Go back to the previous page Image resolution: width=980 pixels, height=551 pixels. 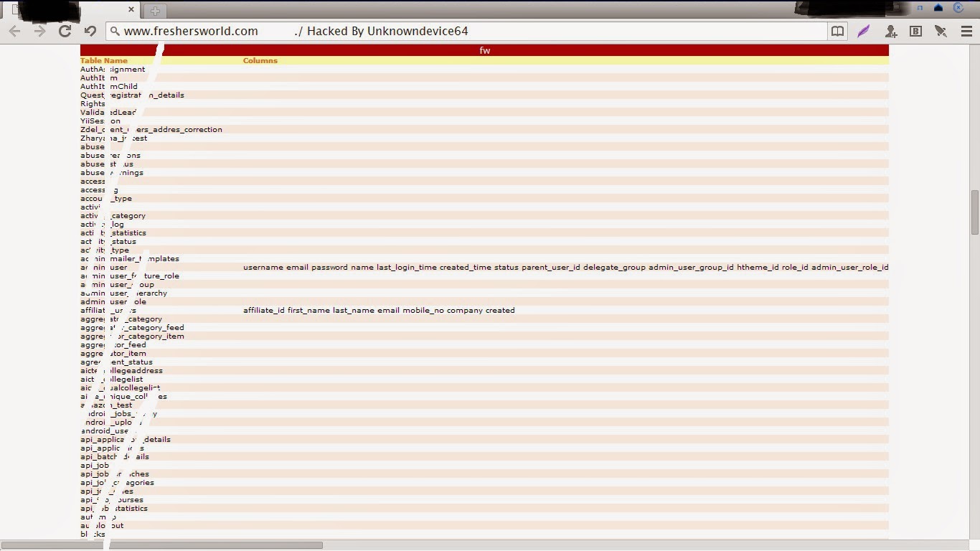click(x=14, y=31)
